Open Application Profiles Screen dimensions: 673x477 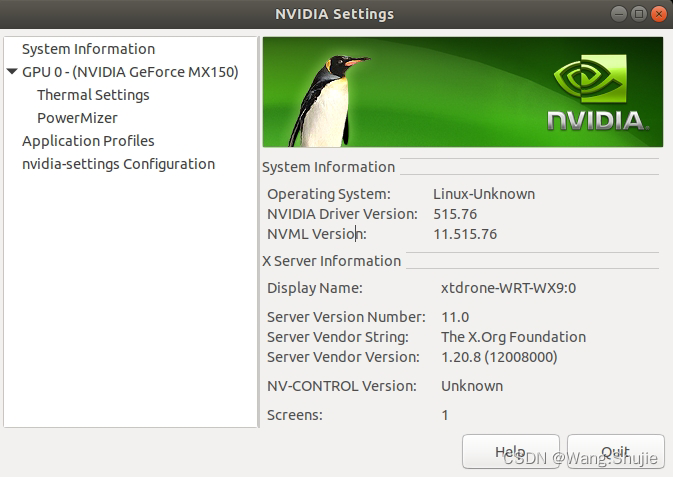(88, 141)
